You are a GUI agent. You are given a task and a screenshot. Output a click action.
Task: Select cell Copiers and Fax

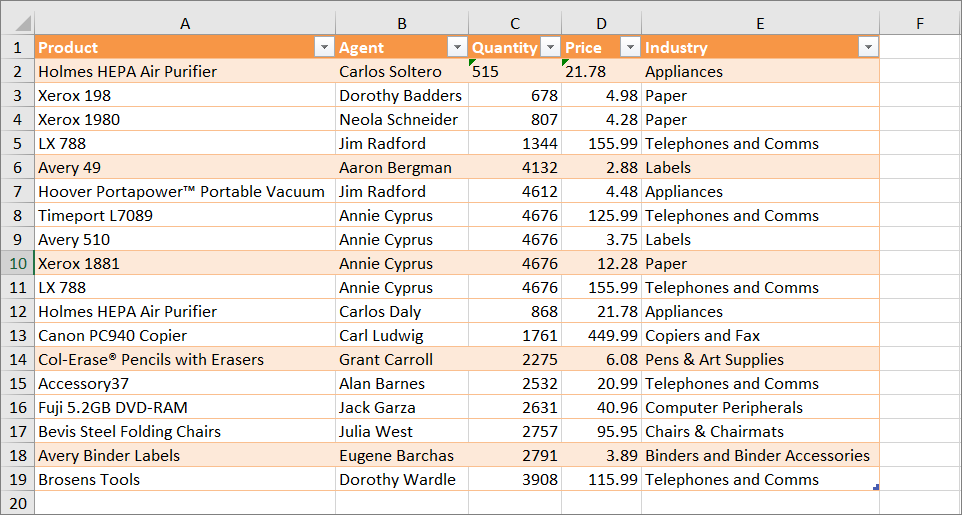point(760,335)
